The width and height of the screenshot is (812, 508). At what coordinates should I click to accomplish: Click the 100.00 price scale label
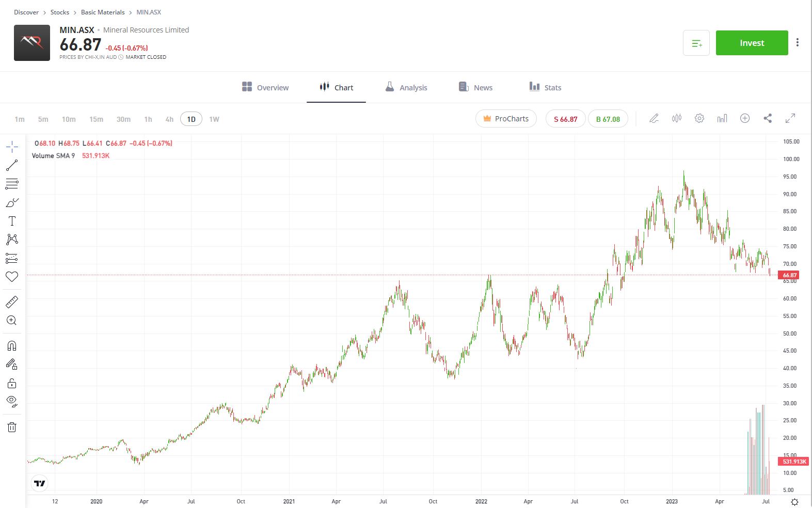coord(791,159)
